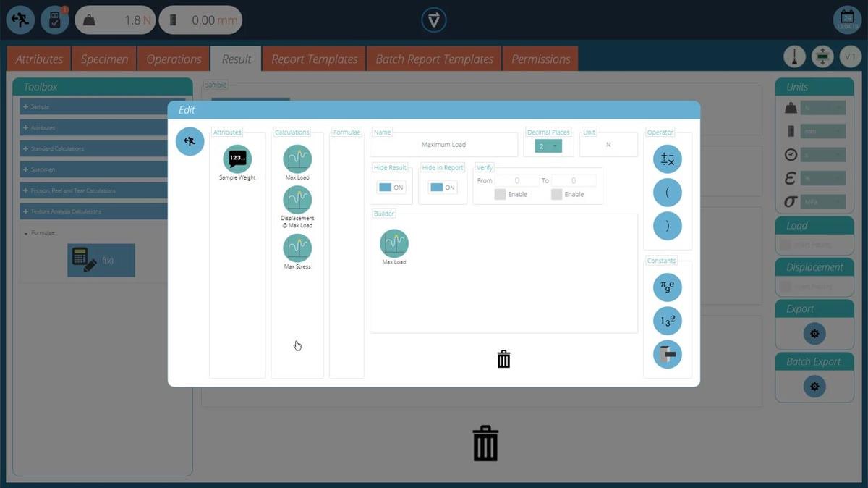Viewport: 868px width, 488px height.
Task: Open the pi g e constants button
Action: (667, 287)
